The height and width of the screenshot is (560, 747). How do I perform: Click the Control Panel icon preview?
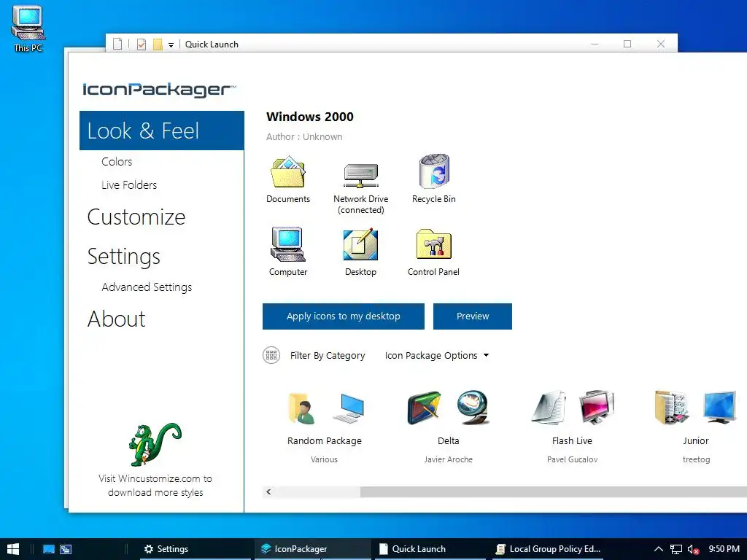433,244
